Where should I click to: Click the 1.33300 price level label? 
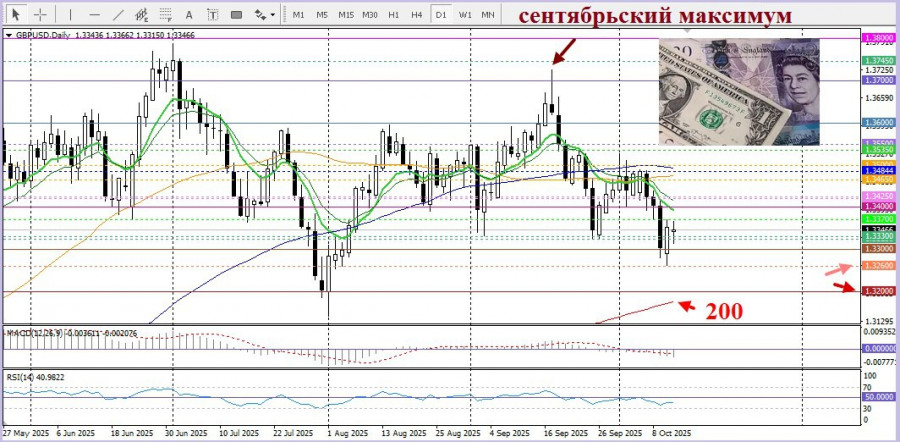click(878, 236)
